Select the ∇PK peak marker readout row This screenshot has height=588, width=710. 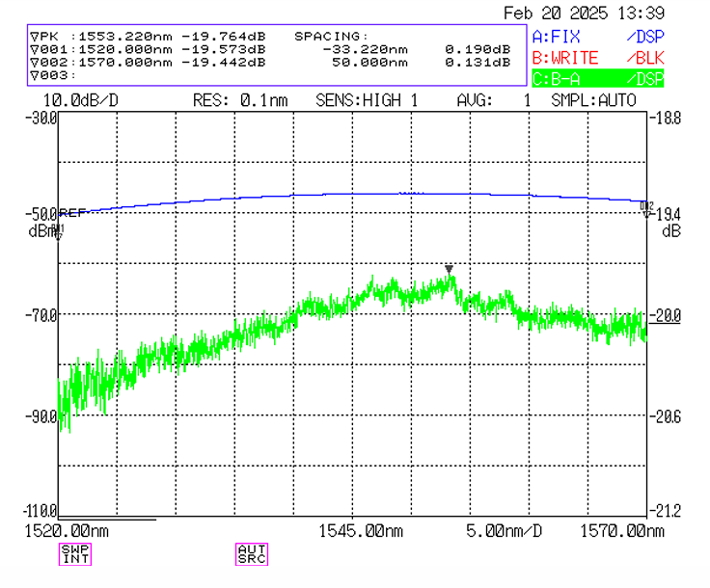coord(154,35)
